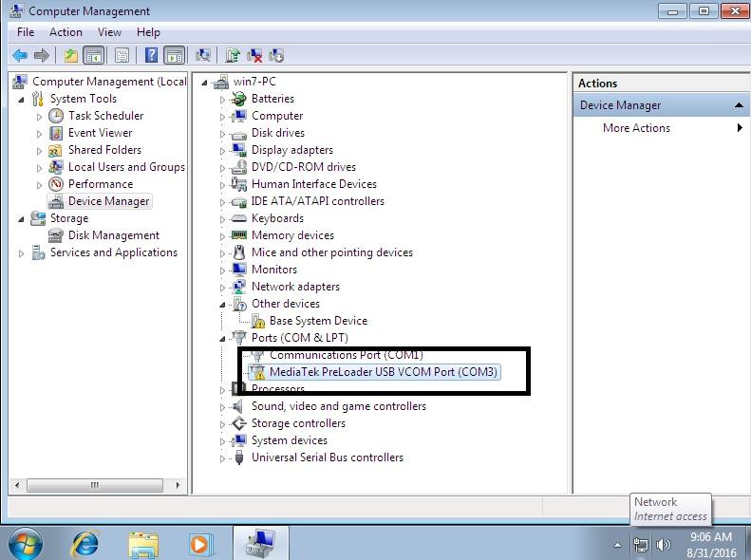
Task: Select the Disk Management icon
Action: click(56, 235)
